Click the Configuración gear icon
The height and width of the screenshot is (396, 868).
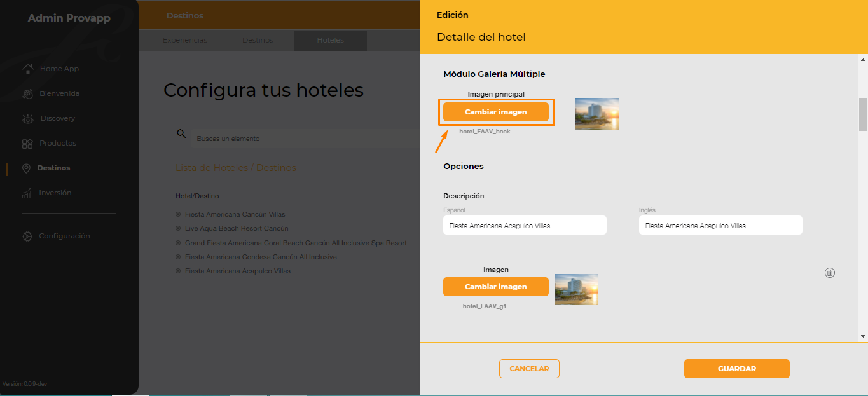click(27, 236)
